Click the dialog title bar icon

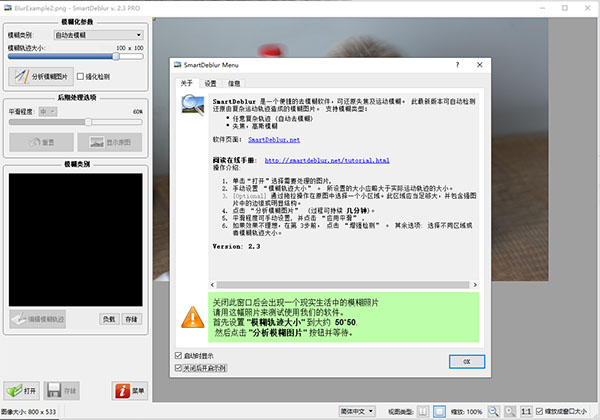pos(178,65)
